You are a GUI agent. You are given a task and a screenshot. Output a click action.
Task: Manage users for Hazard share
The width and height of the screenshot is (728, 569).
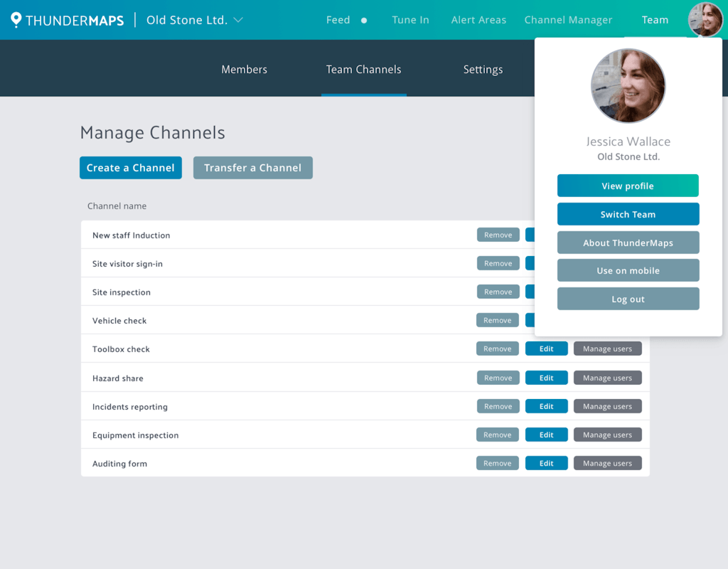tap(608, 378)
